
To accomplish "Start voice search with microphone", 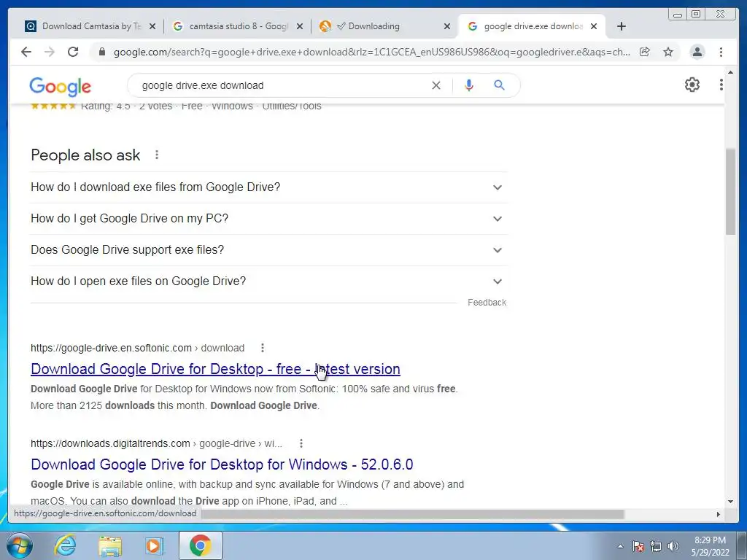I will coord(469,85).
